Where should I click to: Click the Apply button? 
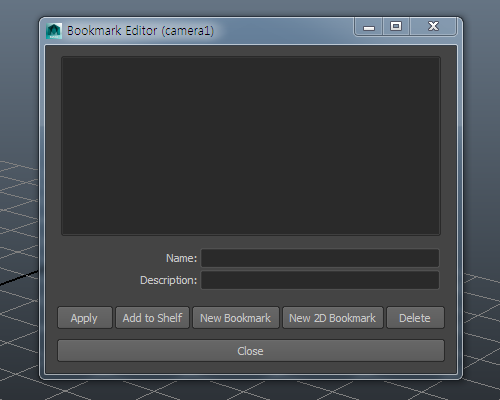pos(85,318)
